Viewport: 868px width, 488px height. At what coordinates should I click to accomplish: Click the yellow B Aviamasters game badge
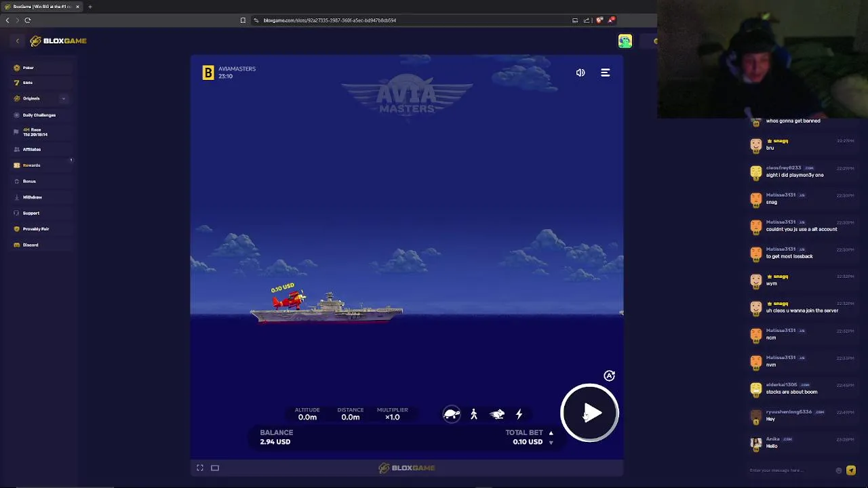point(208,73)
